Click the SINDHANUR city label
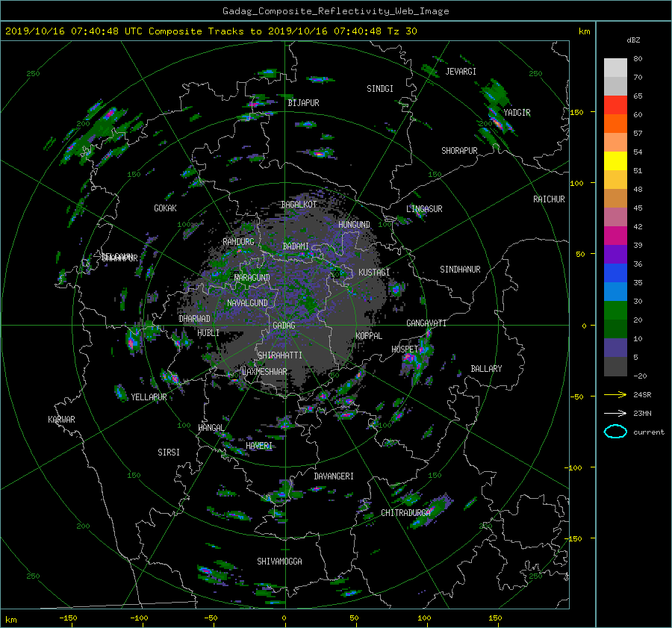 pyautogui.click(x=460, y=270)
